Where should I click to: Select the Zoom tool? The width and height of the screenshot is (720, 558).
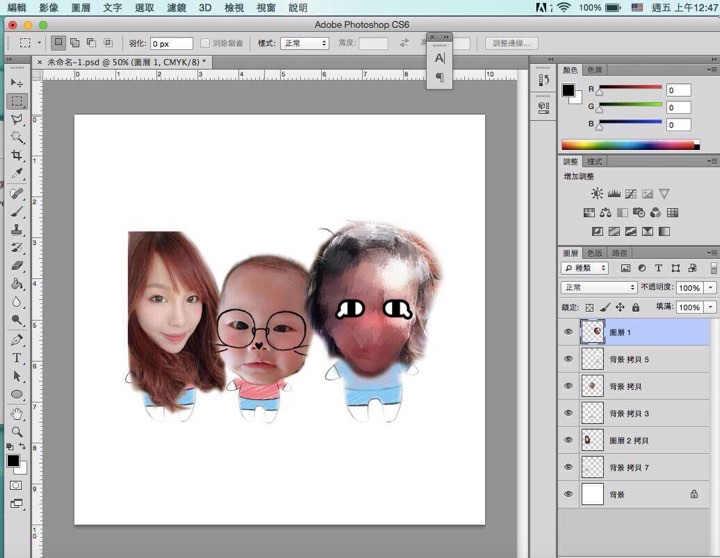point(17,432)
